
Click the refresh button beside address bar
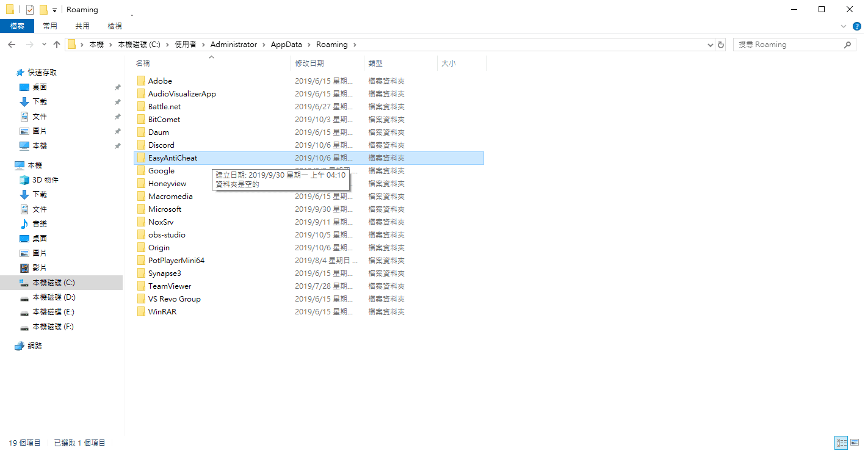click(721, 45)
